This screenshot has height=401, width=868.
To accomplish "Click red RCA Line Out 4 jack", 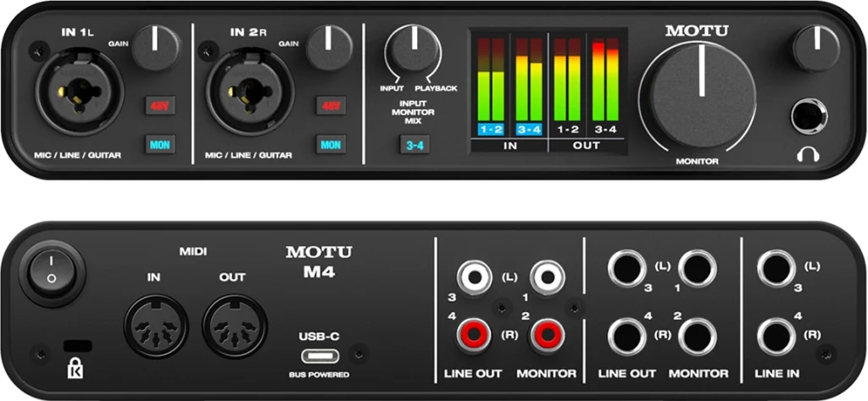I will click(x=475, y=335).
